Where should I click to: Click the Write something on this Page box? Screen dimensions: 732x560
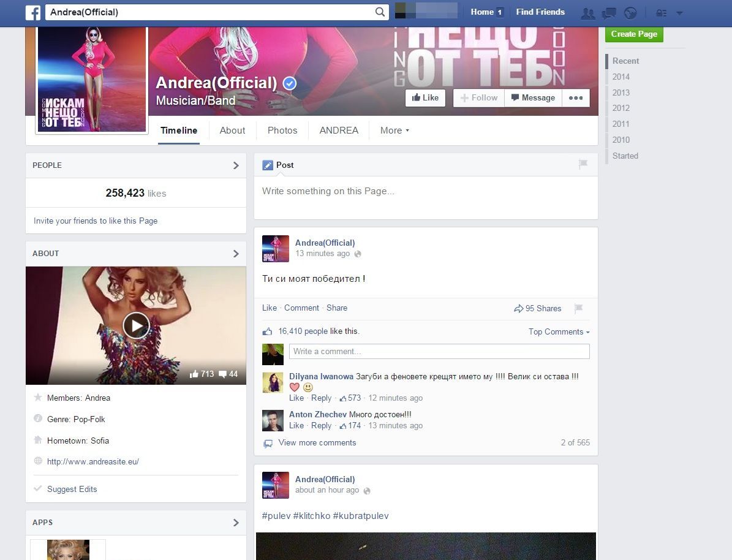(x=426, y=197)
